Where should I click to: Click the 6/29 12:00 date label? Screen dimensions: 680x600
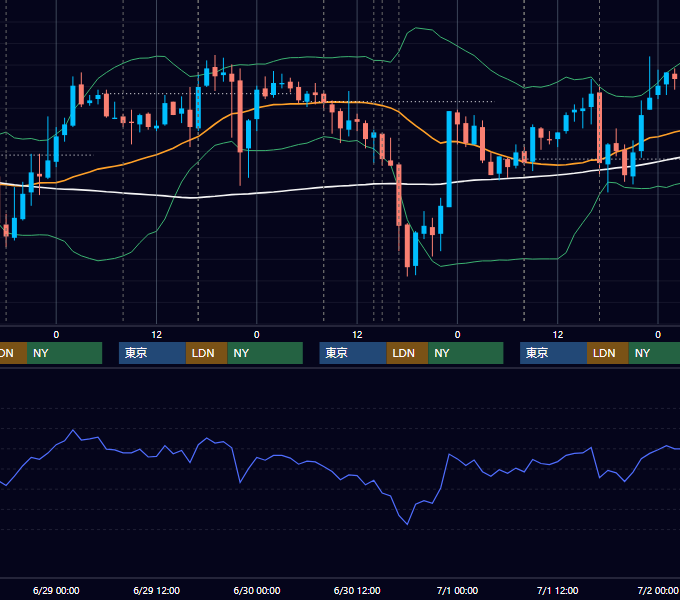157,590
